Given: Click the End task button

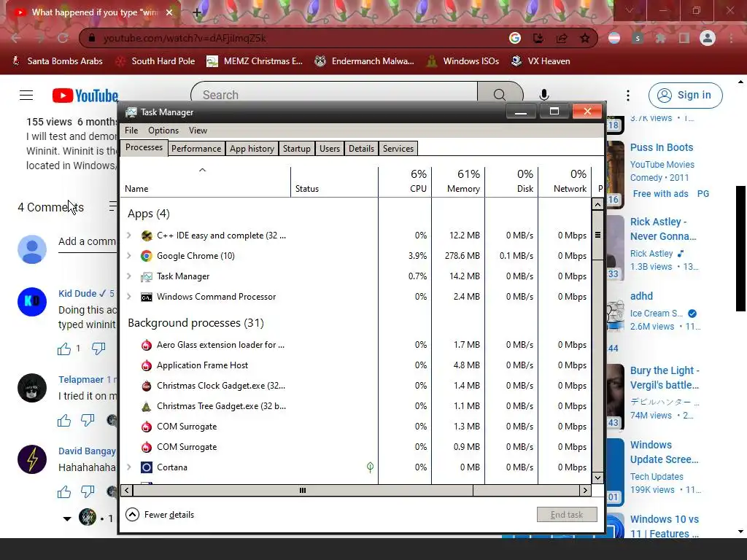Looking at the screenshot, I should (x=566, y=515).
